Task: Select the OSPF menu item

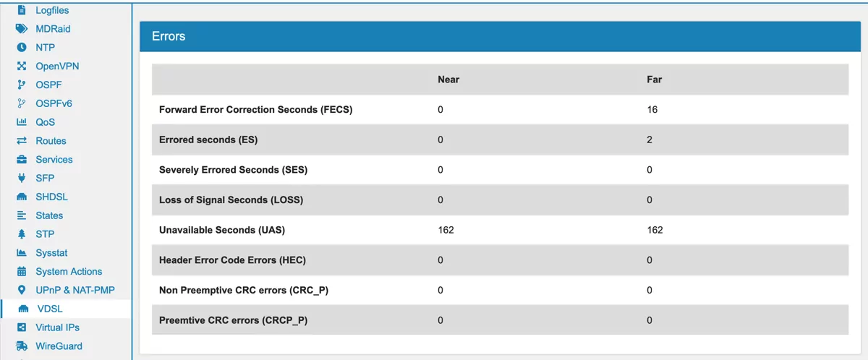Action: pos(48,85)
